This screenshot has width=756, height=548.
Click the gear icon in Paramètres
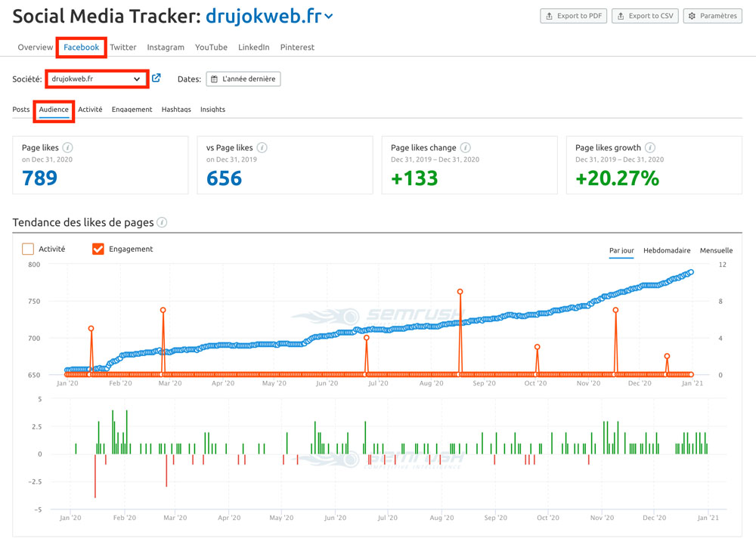tap(692, 16)
